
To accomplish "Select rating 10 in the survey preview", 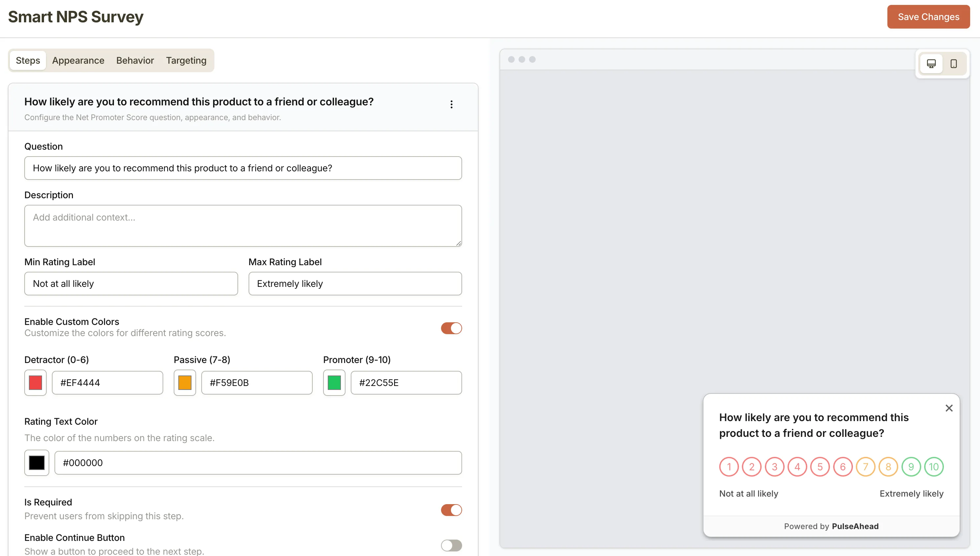I will (934, 466).
